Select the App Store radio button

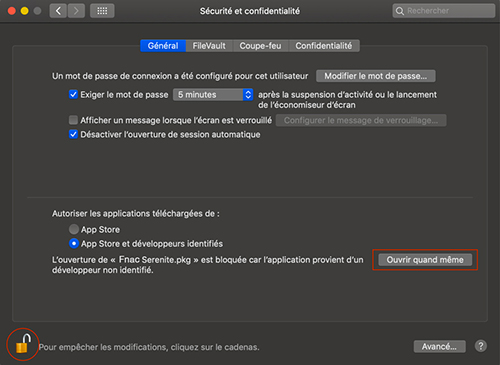click(x=74, y=229)
